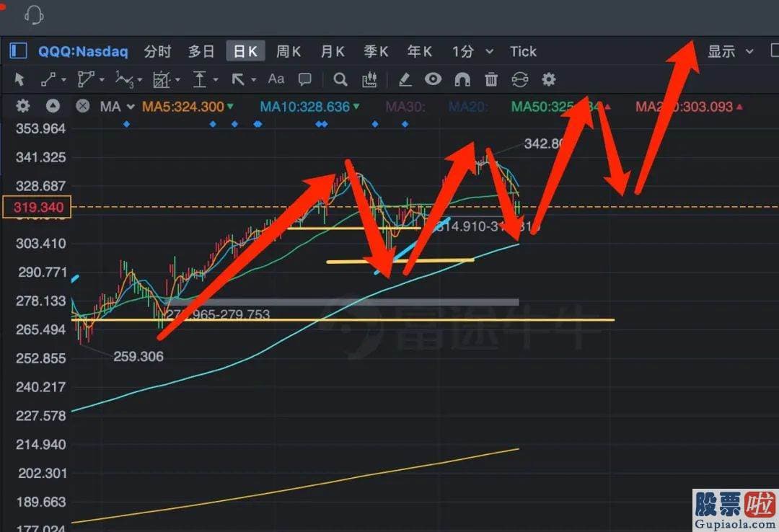Open MA indicator settings gear
779x532 pixels.
pos(23,106)
